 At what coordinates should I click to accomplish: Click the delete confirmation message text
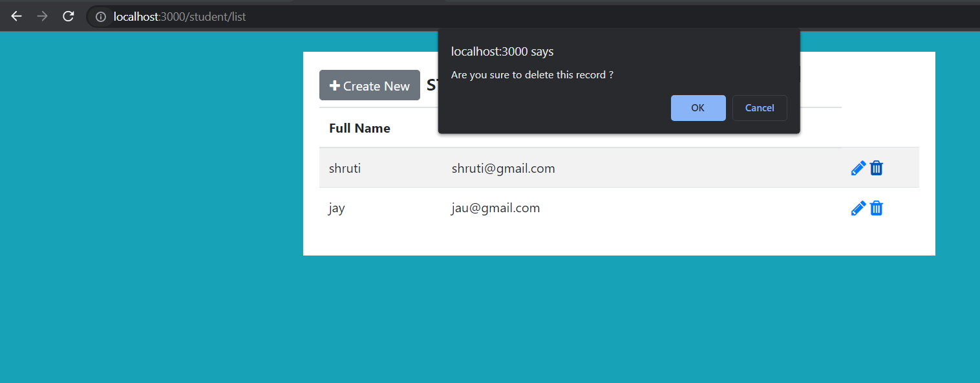pyautogui.click(x=531, y=75)
